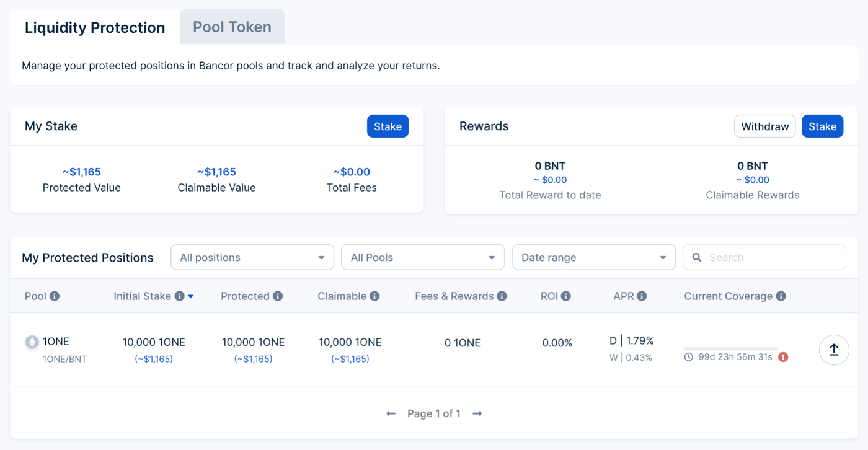Viewport: 868px width, 450px height.
Task: Click the W | 0.43% weekly APR value
Action: click(x=631, y=357)
